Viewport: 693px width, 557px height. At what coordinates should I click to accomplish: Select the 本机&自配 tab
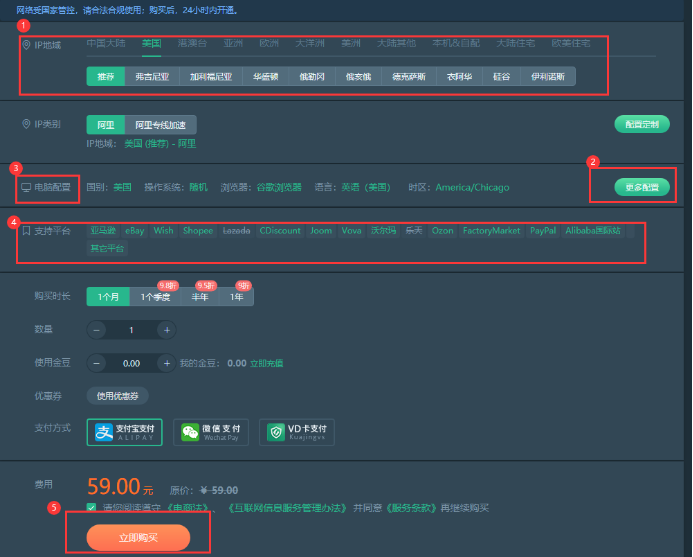coord(456,43)
